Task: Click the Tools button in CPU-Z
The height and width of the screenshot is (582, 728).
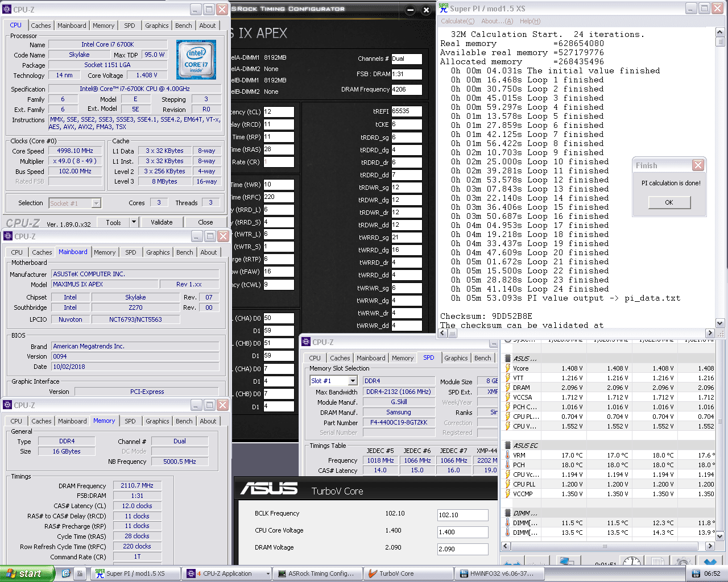Action: click(113, 222)
